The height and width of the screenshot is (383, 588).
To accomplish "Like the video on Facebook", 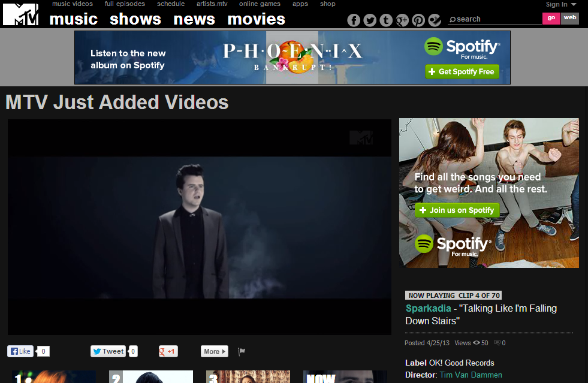I will tap(20, 352).
